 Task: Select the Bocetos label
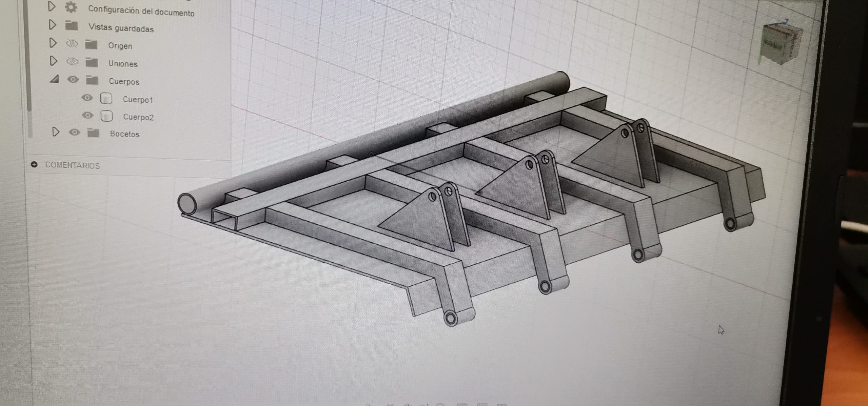click(x=124, y=134)
